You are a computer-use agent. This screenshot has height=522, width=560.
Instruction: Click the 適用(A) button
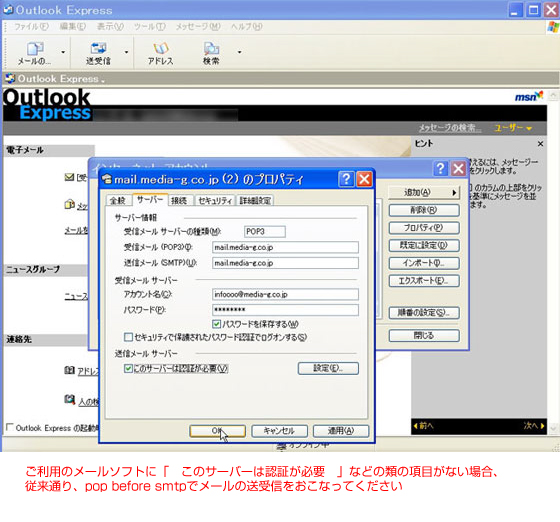point(341,431)
